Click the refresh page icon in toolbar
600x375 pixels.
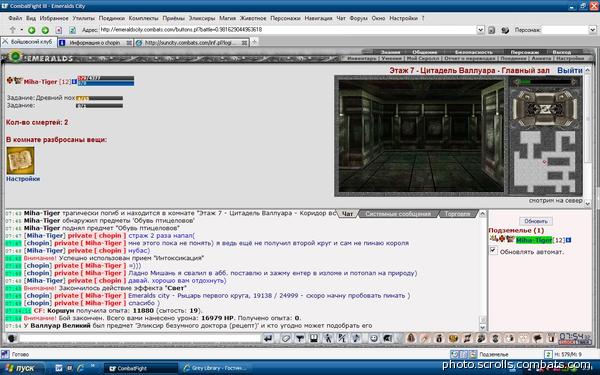[x=72, y=30]
